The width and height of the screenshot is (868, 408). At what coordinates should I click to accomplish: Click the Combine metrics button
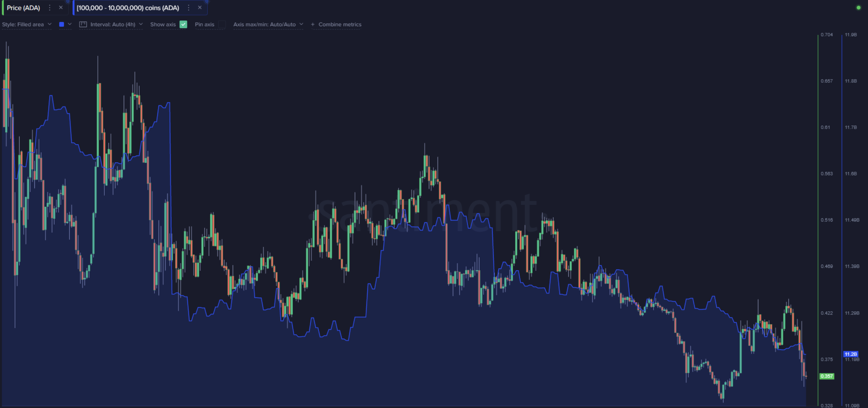[x=340, y=24]
